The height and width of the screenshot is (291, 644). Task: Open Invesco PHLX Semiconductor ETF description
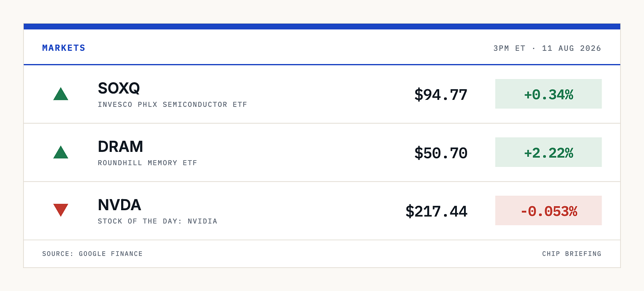tap(172, 105)
